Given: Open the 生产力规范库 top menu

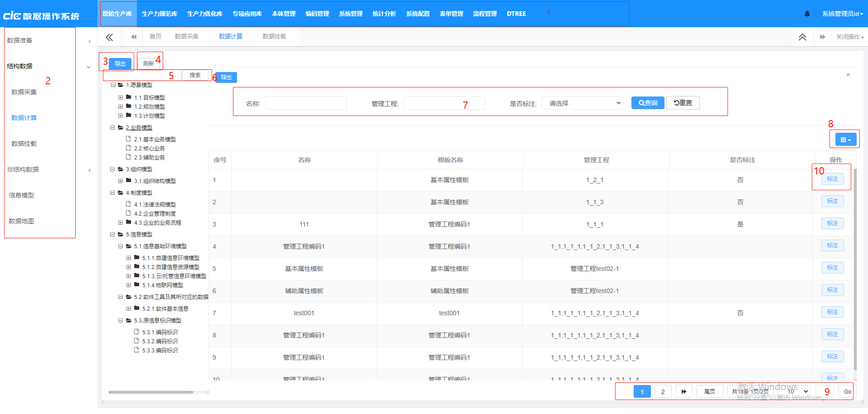Looking at the screenshot, I should (x=160, y=14).
